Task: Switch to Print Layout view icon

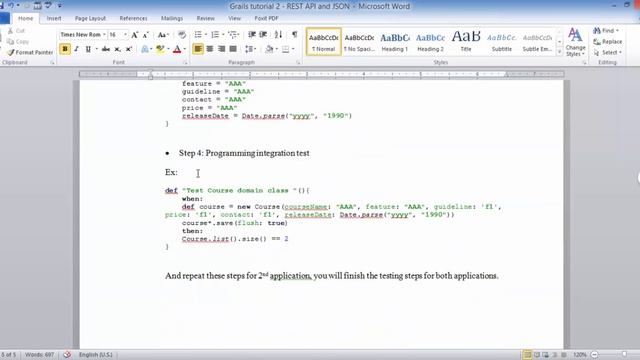Action: tap(527, 355)
